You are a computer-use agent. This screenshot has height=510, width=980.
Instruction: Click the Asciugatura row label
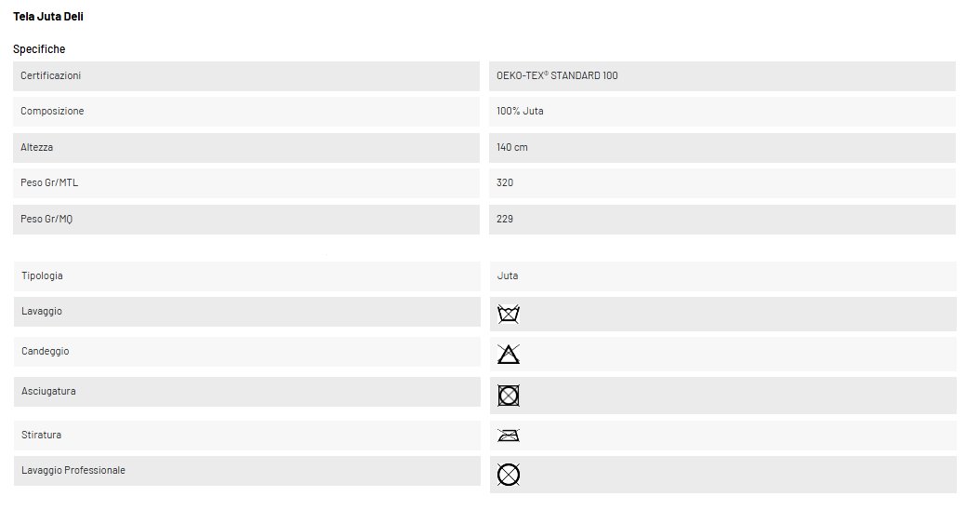click(x=48, y=392)
